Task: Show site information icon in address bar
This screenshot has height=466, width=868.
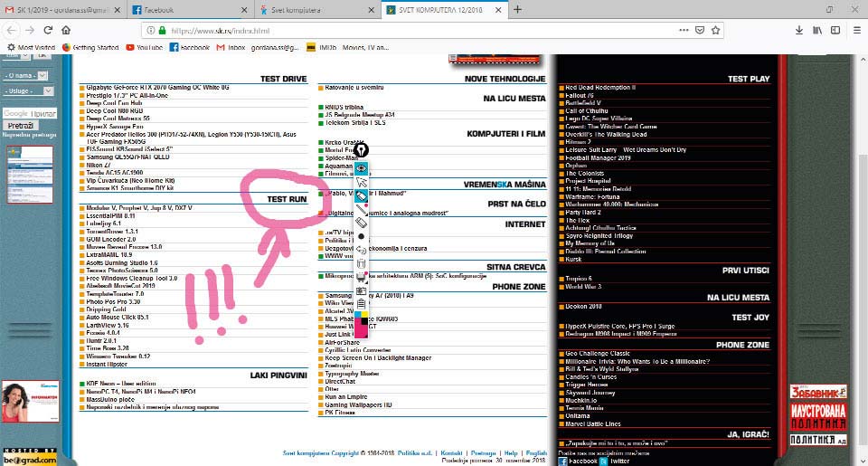Action: tap(151, 31)
